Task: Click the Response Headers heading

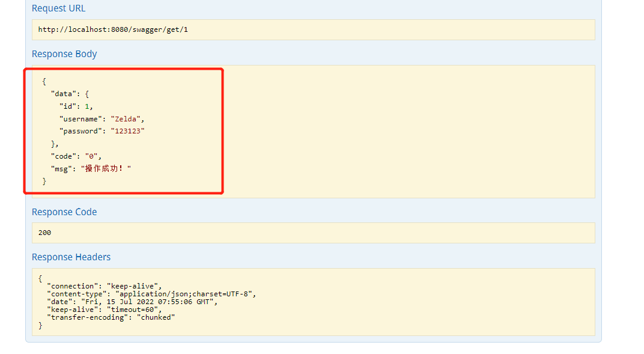Action: tap(71, 257)
